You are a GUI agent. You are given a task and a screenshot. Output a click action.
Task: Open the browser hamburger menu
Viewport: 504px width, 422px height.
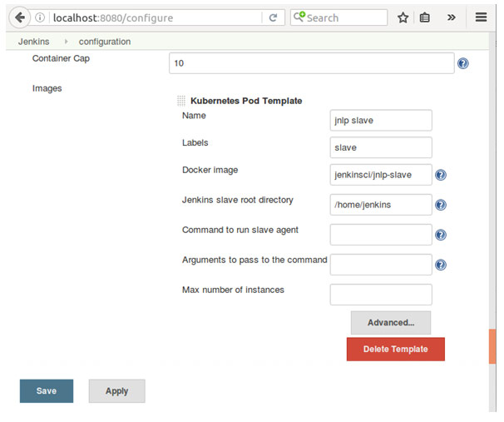pos(481,17)
